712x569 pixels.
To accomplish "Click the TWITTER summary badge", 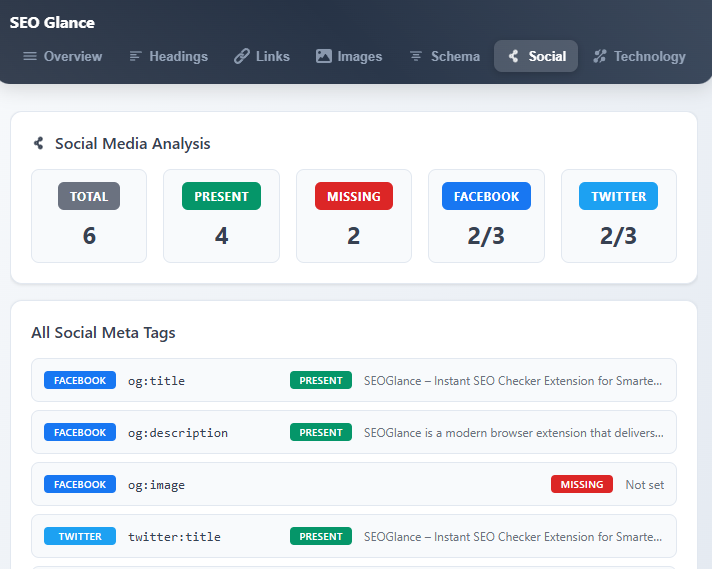I will [618, 196].
